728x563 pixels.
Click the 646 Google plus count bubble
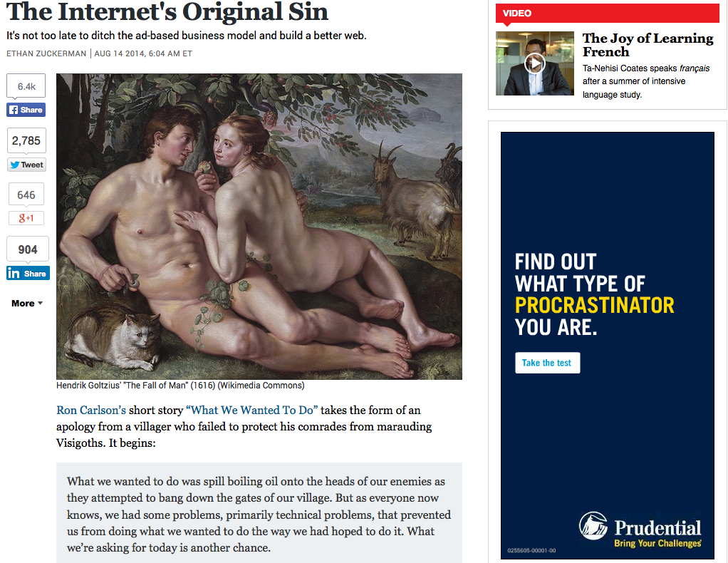[x=26, y=195]
